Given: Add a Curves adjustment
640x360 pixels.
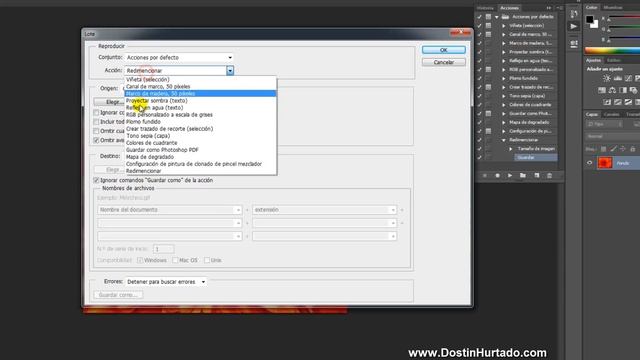Looking at the screenshot, I should click(628, 78).
